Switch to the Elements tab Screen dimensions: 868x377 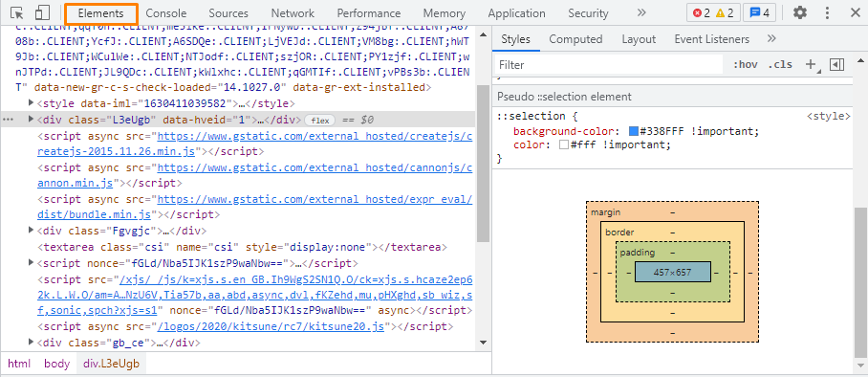click(100, 13)
